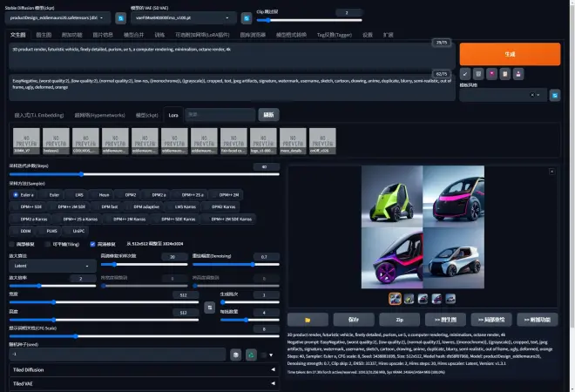Select the logo_v1 Lora card
The height and width of the screenshot is (392, 575).
coord(263,141)
